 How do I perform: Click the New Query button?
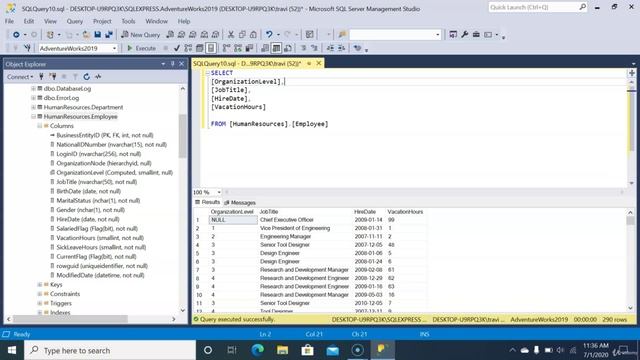pos(140,35)
